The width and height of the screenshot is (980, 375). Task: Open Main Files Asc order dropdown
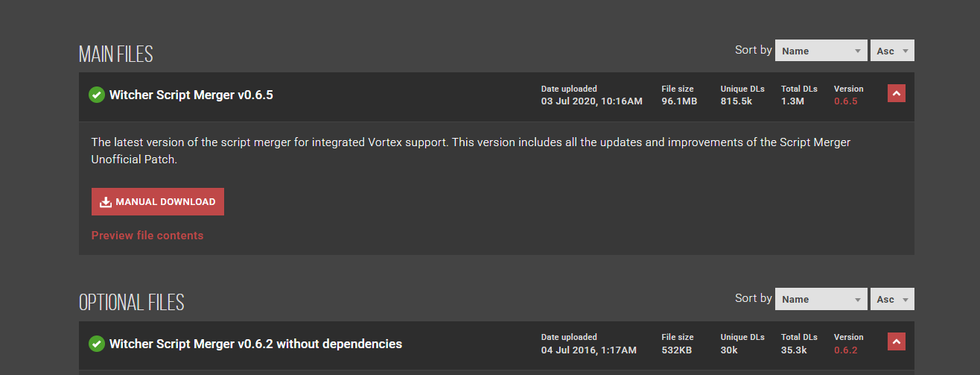pyautogui.click(x=892, y=51)
